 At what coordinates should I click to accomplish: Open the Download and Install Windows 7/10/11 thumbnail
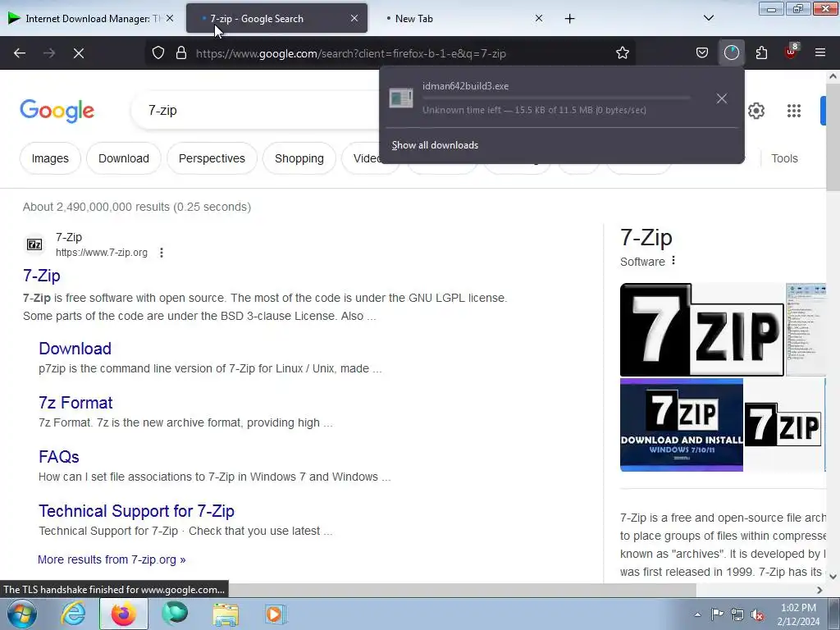click(682, 425)
